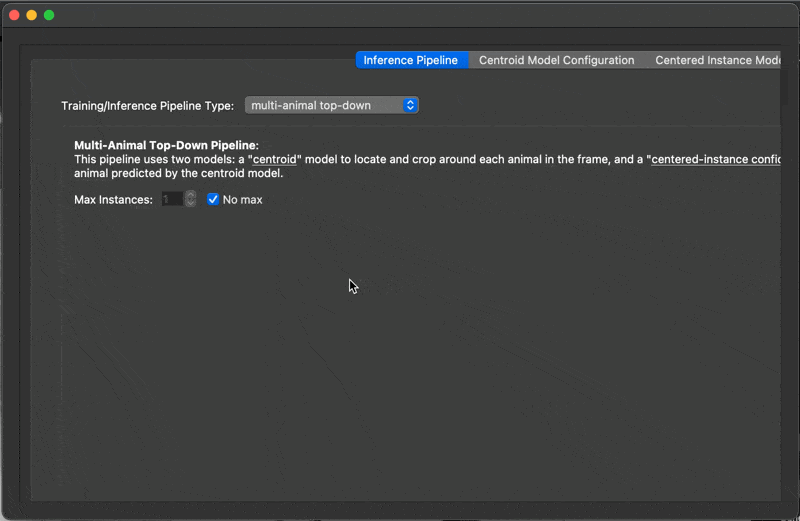800x521 pixels.
Task: Click the blue chevron arrows on pipeline dropdown
Action: pos(410,105)
